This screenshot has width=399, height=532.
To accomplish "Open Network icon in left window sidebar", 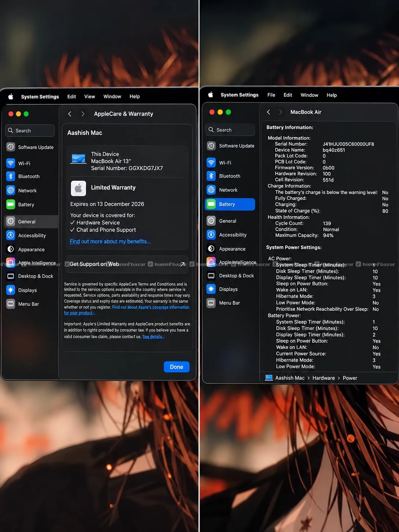I will [x=11, y=190].
